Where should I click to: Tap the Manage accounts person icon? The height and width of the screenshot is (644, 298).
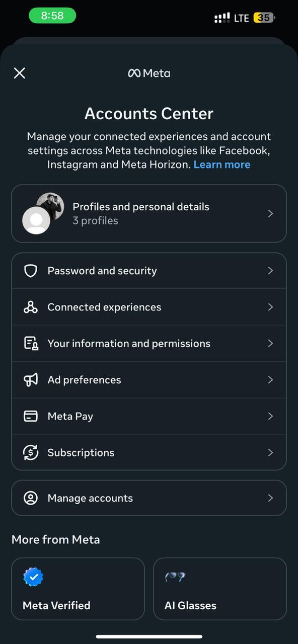[31, 498]
